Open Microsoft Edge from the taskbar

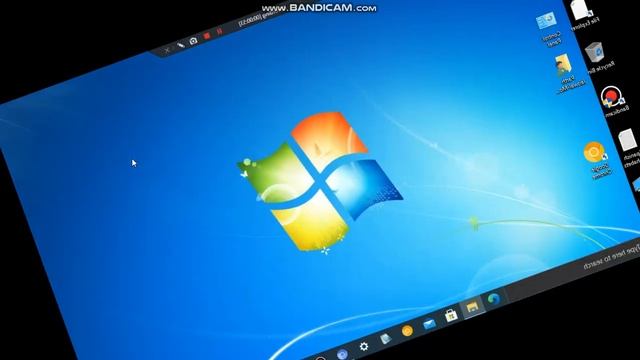click(493, 299)
